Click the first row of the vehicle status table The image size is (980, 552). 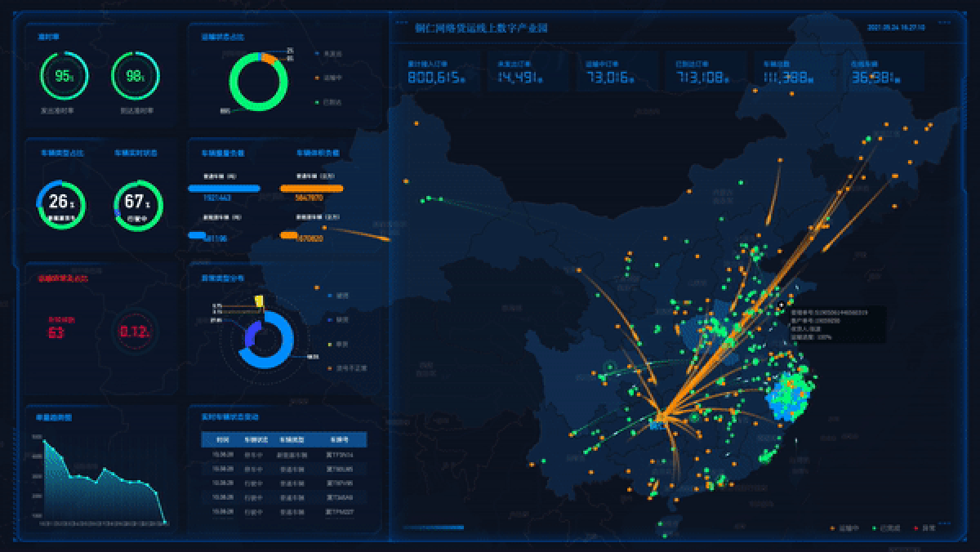click(x=283, y=455)
